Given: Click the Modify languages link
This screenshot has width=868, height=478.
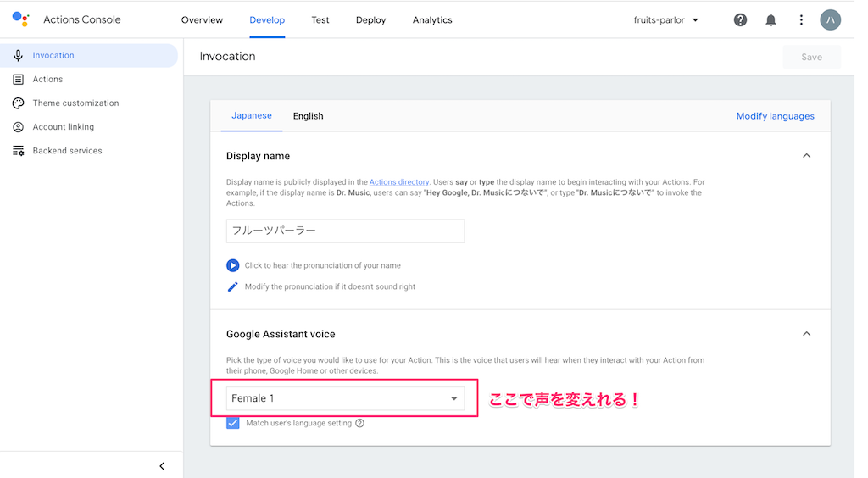Looking at the screenshot, I should 775,115.
